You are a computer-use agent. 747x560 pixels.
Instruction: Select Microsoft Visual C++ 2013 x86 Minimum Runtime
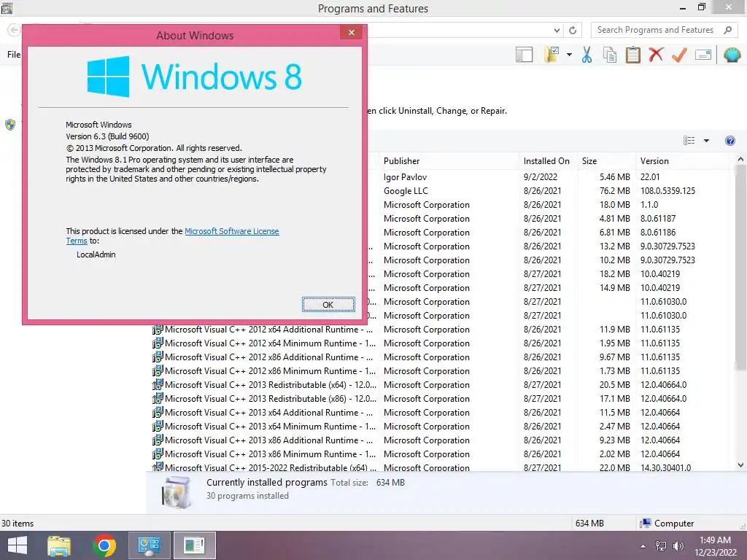coord(270,454)
